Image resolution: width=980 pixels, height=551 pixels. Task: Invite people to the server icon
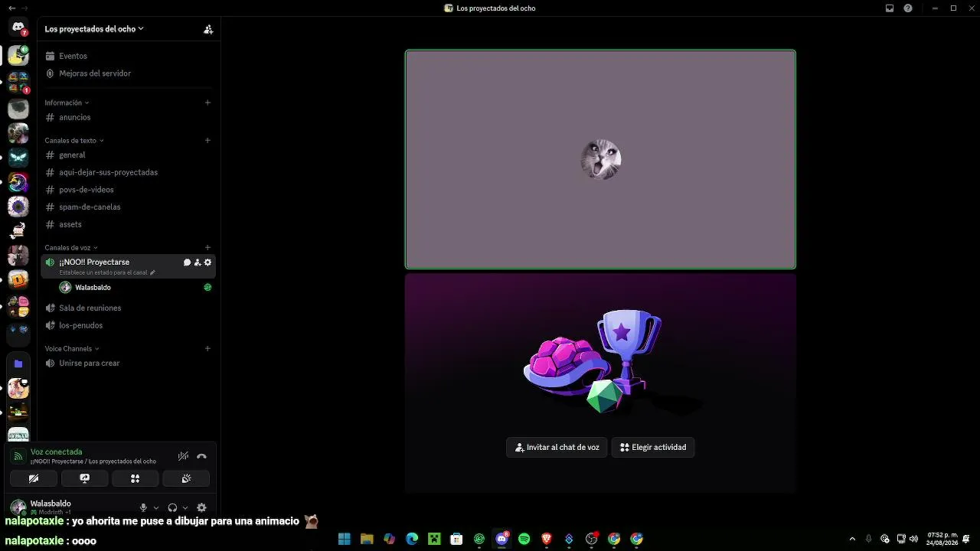pyautogui.click(x=207, y=29)
